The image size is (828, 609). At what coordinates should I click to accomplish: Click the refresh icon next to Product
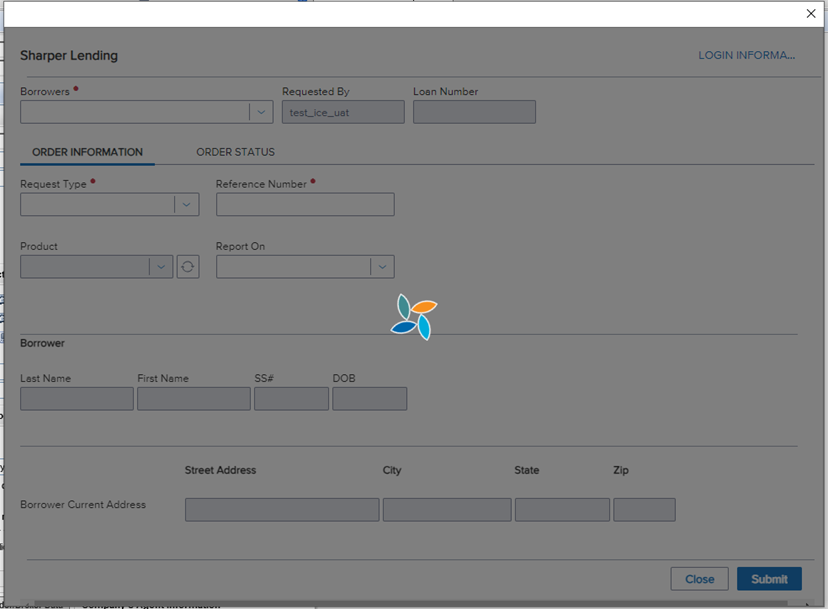coord(187,267)
